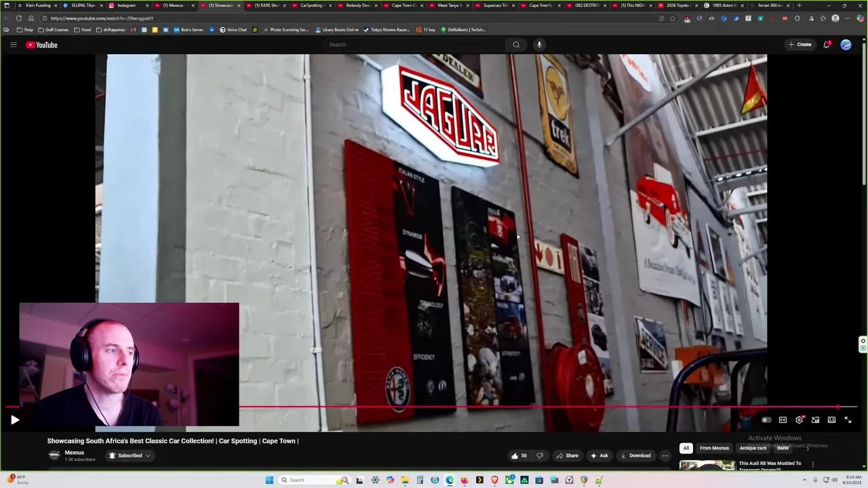Open File Explorer from the taskbar
Viewport: 868px width, 488px height.
coord(405,481)
